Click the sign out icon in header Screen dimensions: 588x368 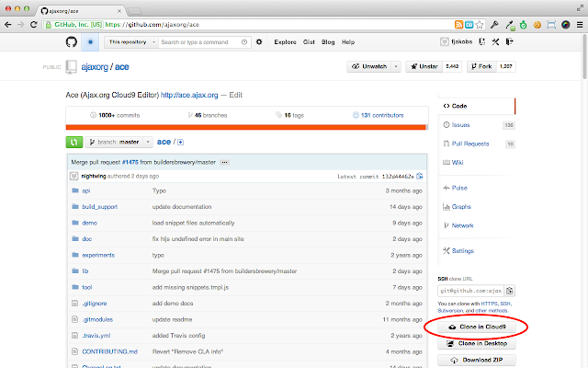pos(509,41)
